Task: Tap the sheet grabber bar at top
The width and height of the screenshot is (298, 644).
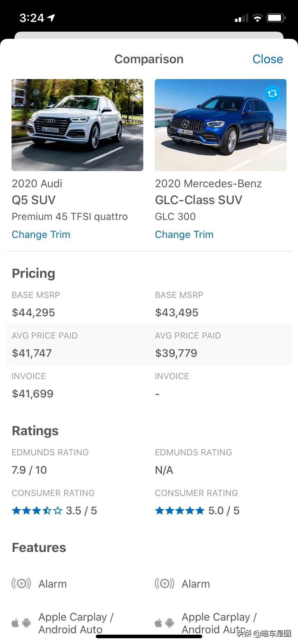Action: (149, 35)
